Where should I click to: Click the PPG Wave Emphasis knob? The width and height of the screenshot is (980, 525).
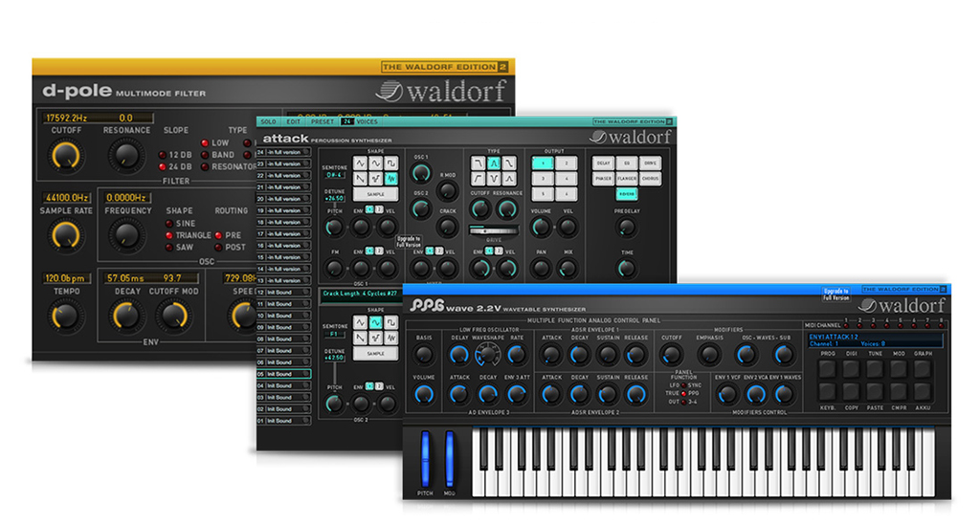tap(709, 355)
